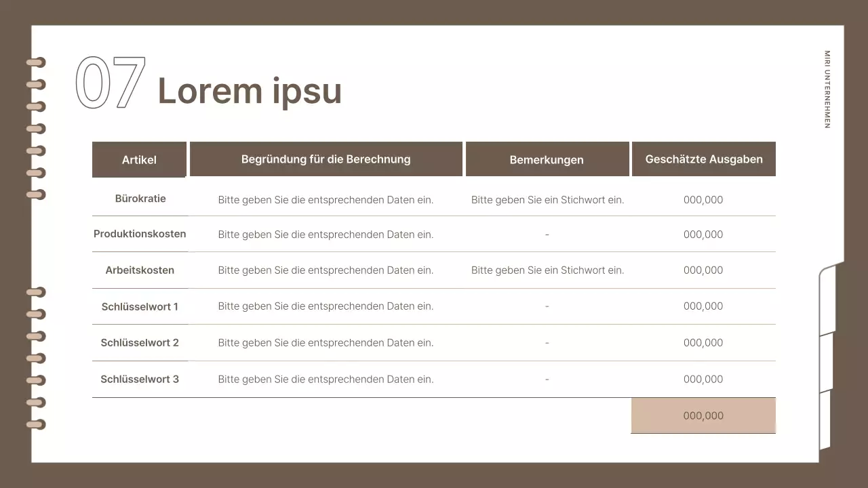Select the Schlüsselwort 3 row
Screen dimensions: 868x488
coord(140,379)
